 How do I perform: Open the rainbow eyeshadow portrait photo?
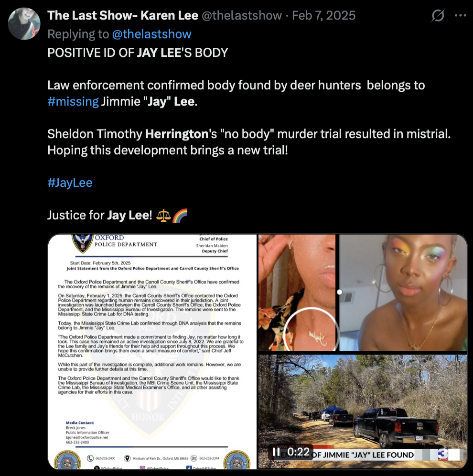[x=403, y=292]
